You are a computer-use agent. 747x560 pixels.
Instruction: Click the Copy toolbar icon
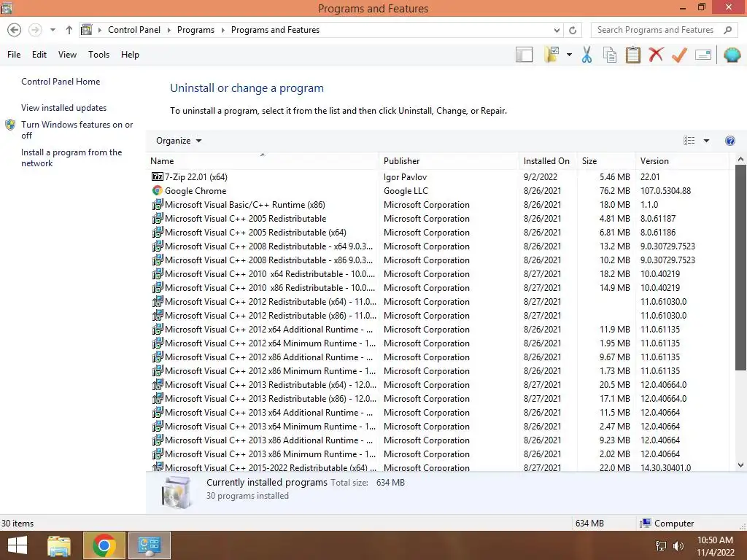click(610, 55)
